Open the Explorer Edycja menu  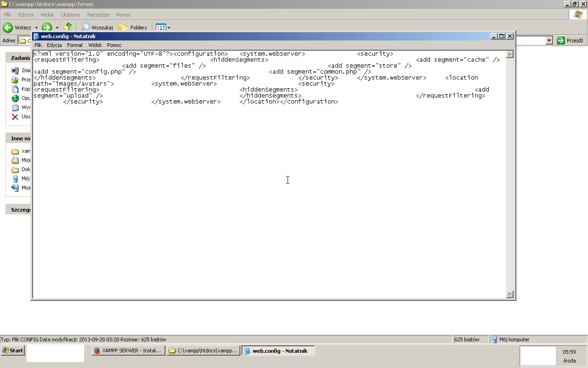pos(26,15)
